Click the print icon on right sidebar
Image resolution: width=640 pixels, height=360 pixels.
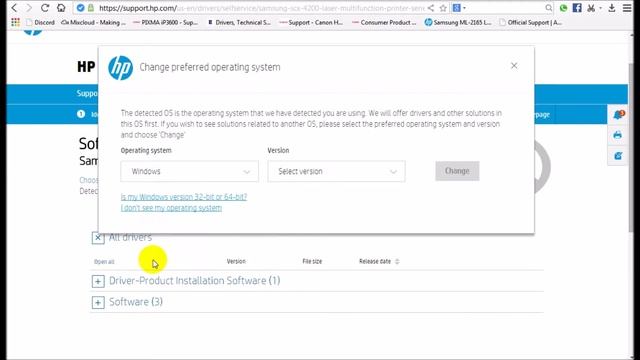(618, 135)
